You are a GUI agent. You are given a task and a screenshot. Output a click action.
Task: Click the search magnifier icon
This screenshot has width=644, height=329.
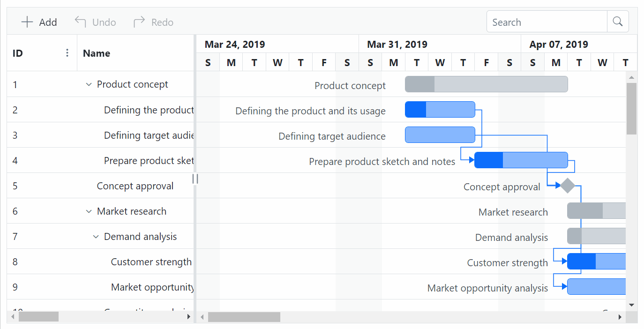617,21
